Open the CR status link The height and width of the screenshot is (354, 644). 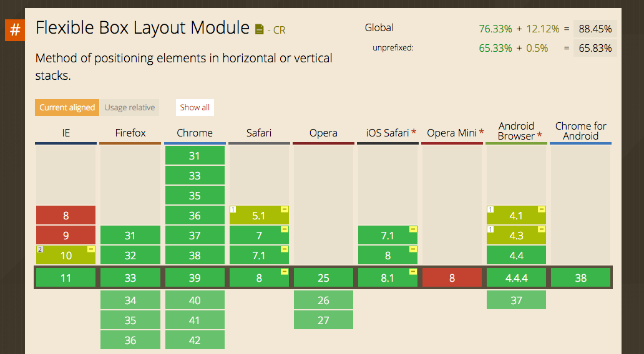point(280,31)
